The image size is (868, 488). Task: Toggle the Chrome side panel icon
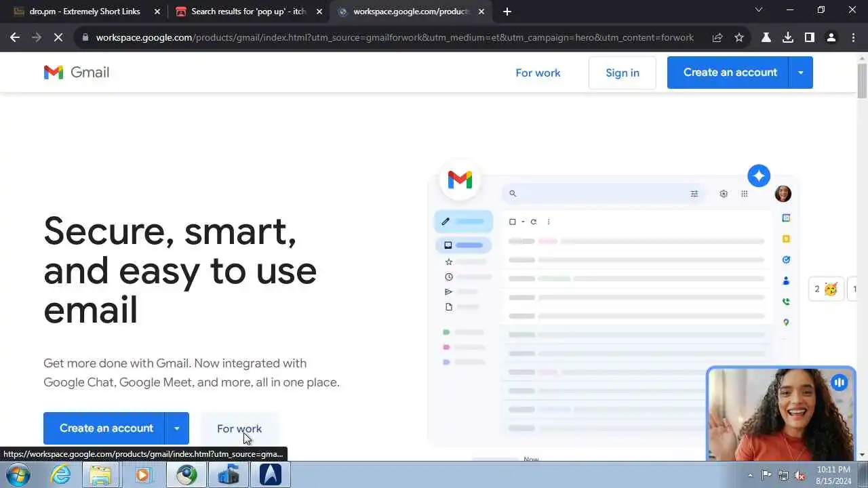coord(810,37)
